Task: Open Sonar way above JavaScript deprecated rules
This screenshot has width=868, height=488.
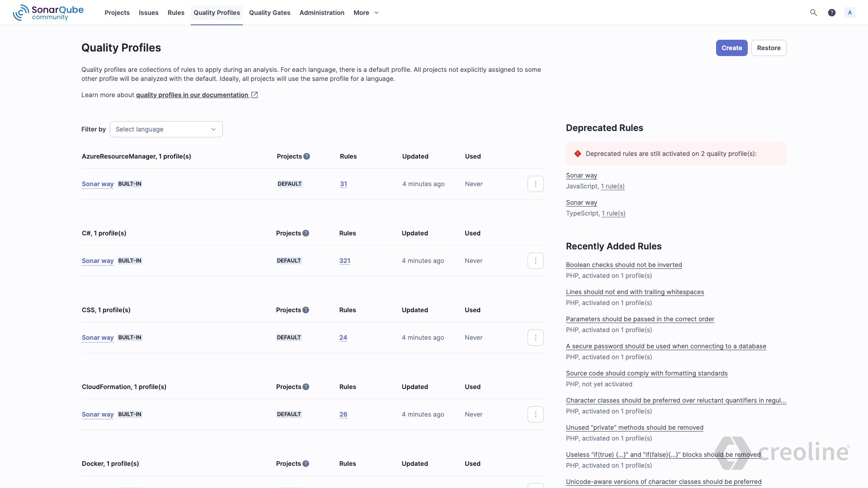Action: [581, 175]
